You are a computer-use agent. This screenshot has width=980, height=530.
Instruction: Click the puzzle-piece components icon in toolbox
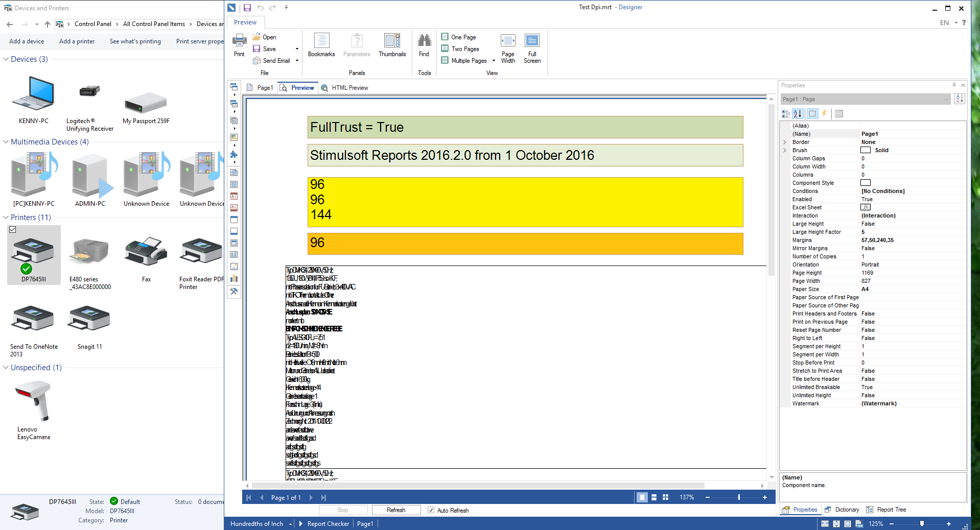tap(234, 154)
